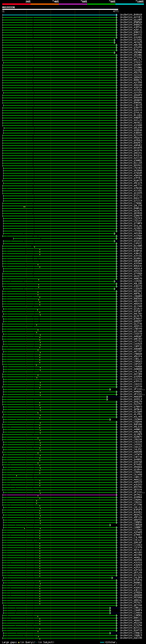Click the UniRef100_A2C558 entry
This screenshot has width=146, height=644.
click(131, 82)
